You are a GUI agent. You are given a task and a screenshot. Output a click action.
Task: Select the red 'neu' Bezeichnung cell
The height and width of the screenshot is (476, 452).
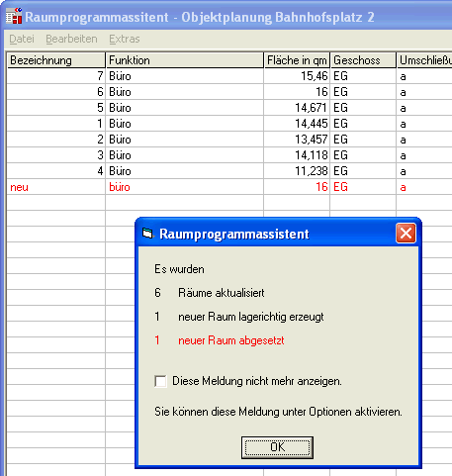[x=56, y=187]
